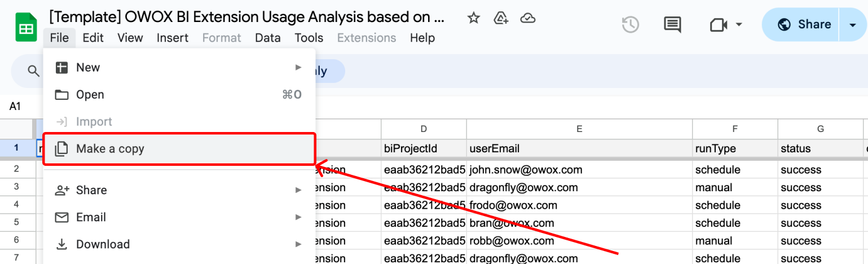Check the cloud document status icon
This screenshot has width=868, height=264.
click(528, 18)
